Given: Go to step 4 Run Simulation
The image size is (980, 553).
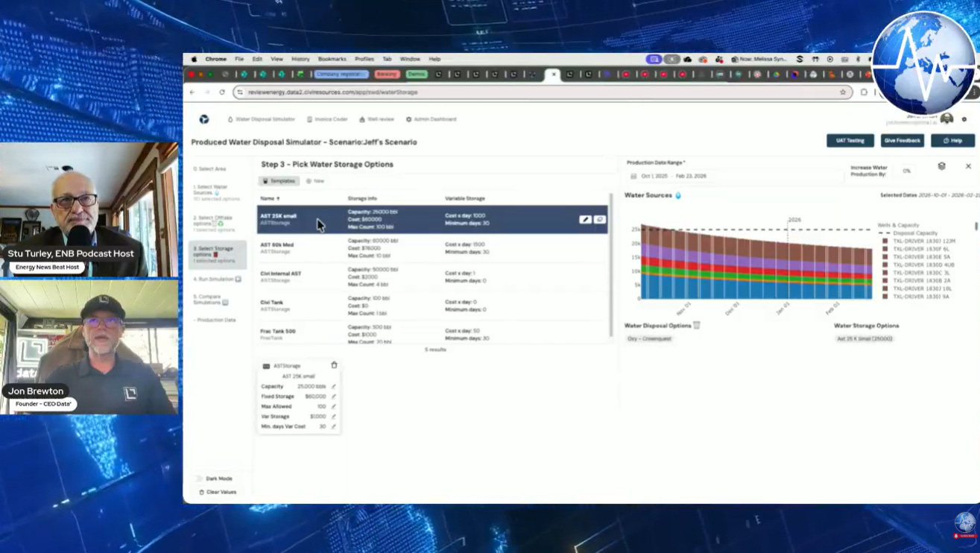Looking at the screenshot, I should pos(218,279).
